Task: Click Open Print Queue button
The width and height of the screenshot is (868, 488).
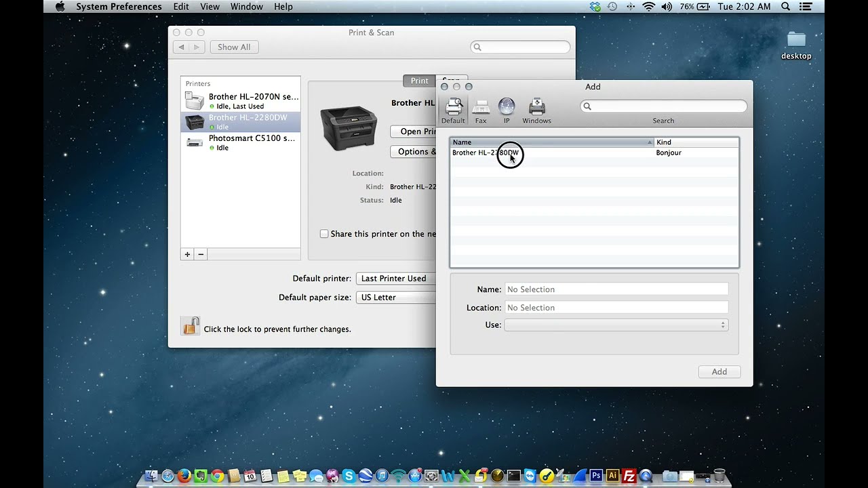Action: coord(414,131)
